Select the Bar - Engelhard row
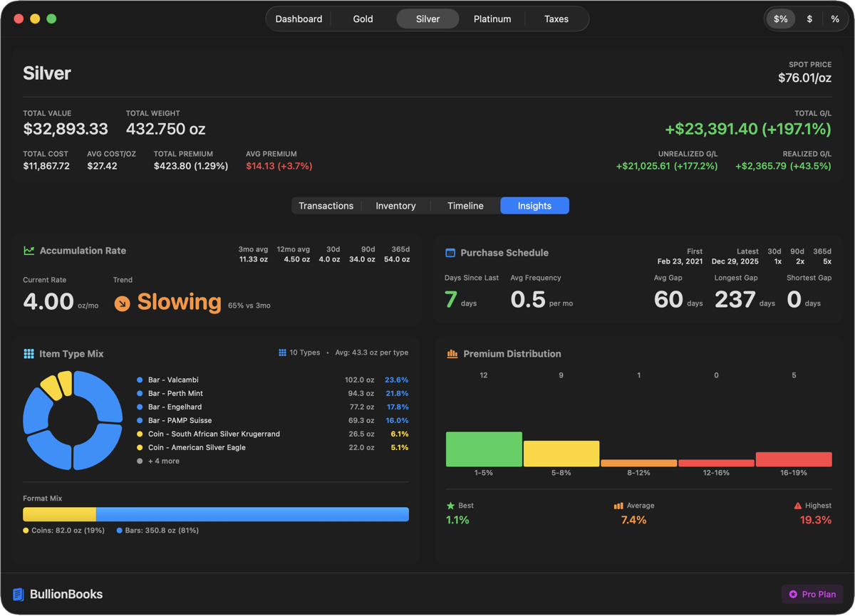855x616 pixels. [272, 407]
